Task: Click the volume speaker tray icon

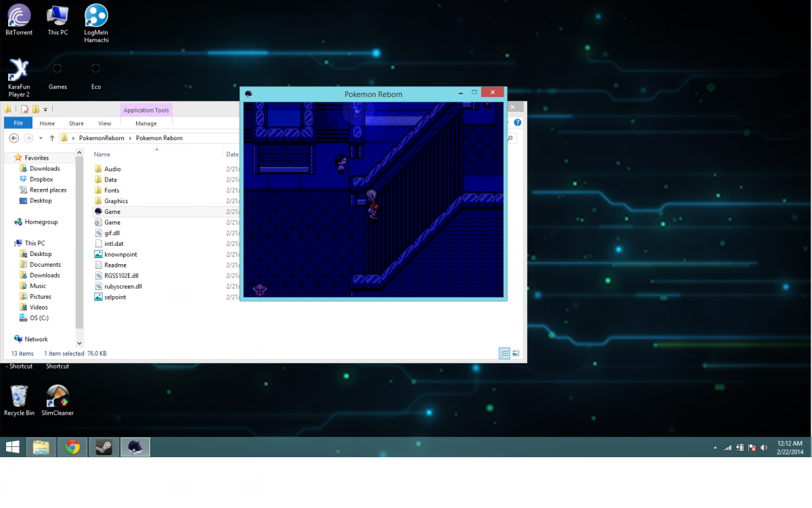Action: tap(764, 448)
